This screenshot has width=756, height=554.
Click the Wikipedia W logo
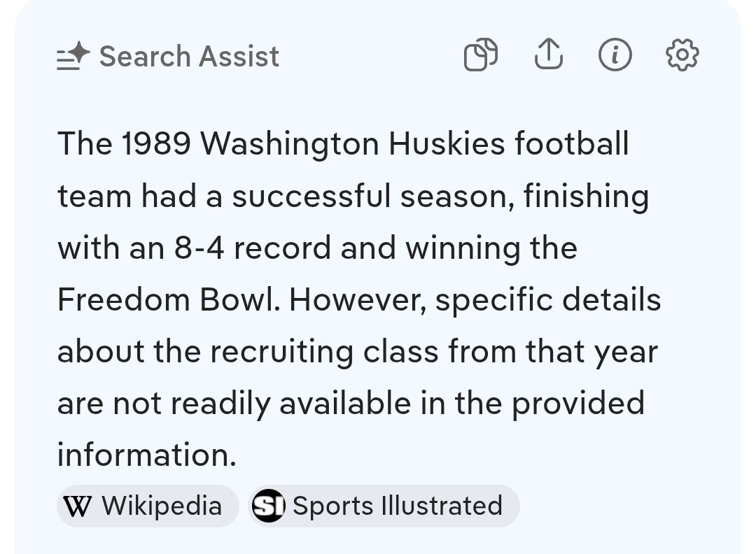tap(76, 506)
